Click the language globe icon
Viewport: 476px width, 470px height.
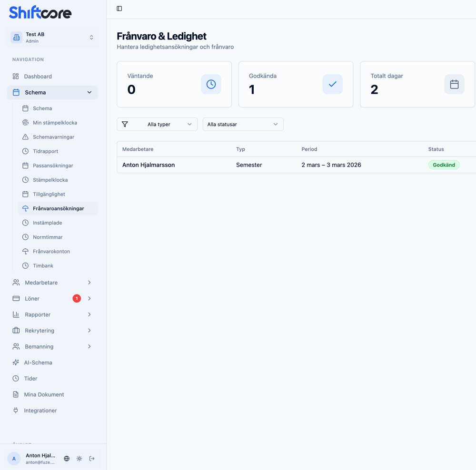67,459
